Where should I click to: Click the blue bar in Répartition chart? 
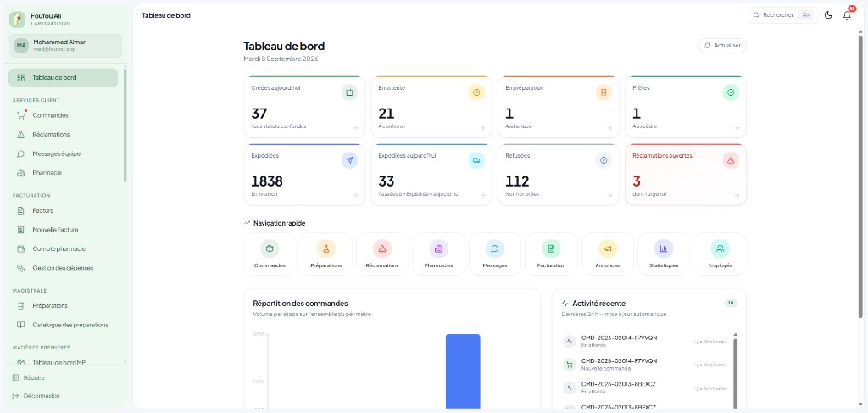pos(463,371)
